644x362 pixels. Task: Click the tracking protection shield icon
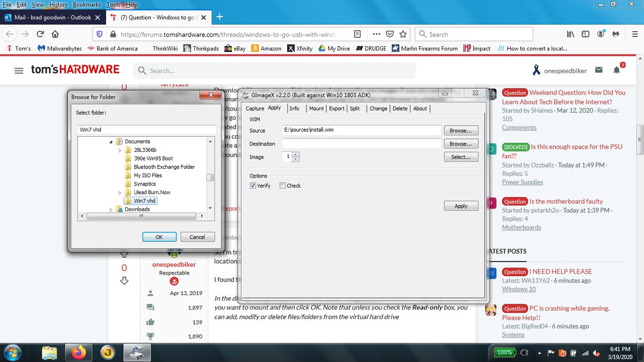click(x=99, y=34)
